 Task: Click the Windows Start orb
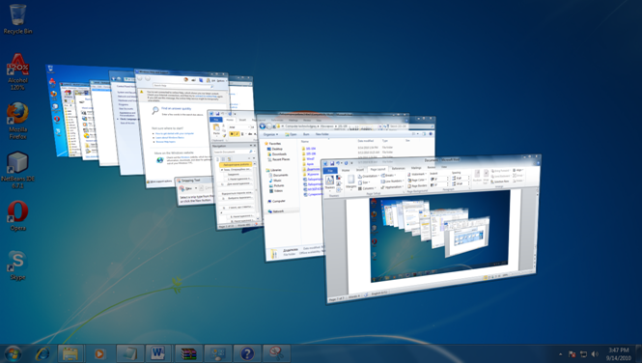pos(13,353)
